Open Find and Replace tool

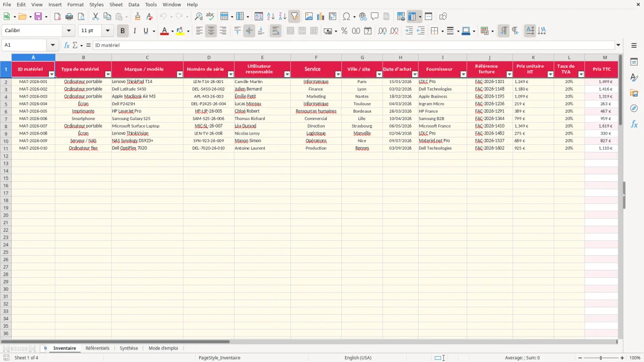click(x=199, y=17)
